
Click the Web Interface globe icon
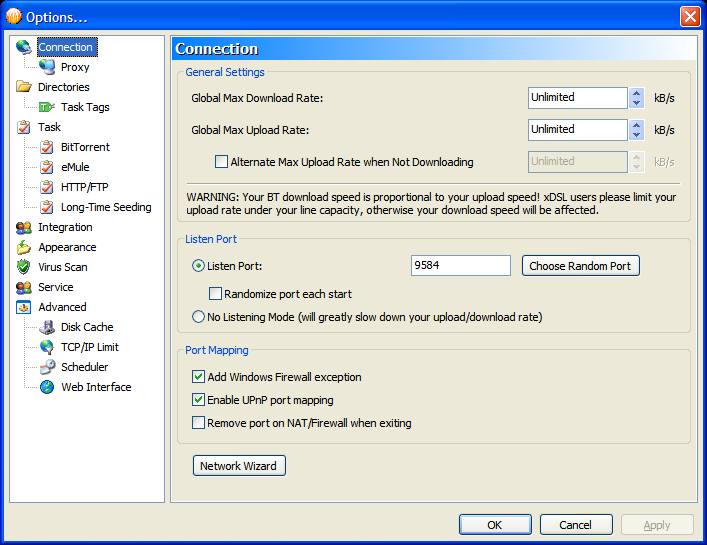click(x=47, y=387)
